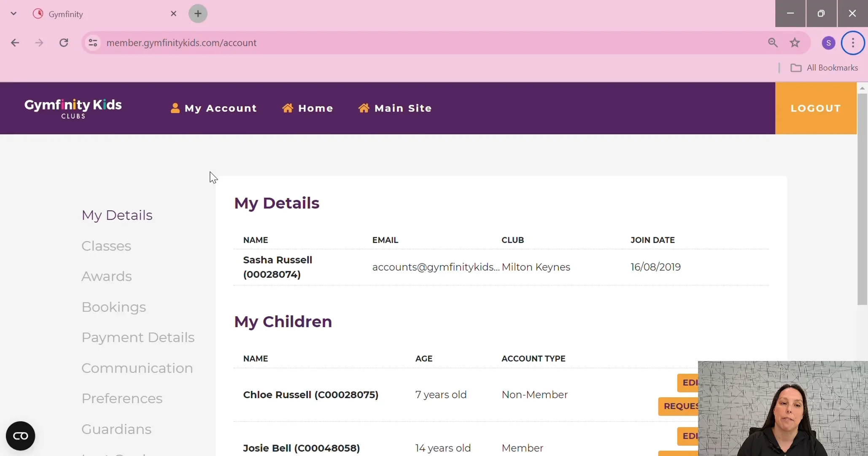Click the AGE column header

point(424,358)
